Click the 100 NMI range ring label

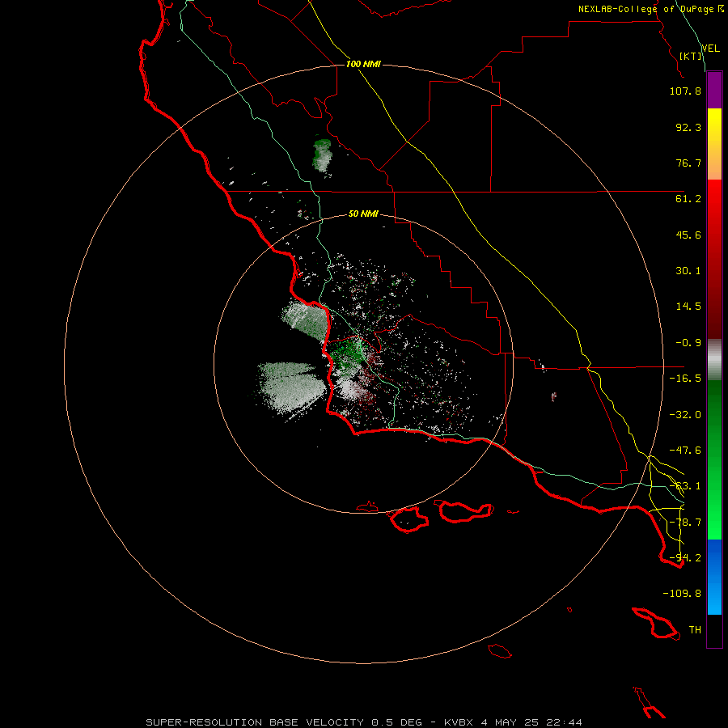click(363, 64)
